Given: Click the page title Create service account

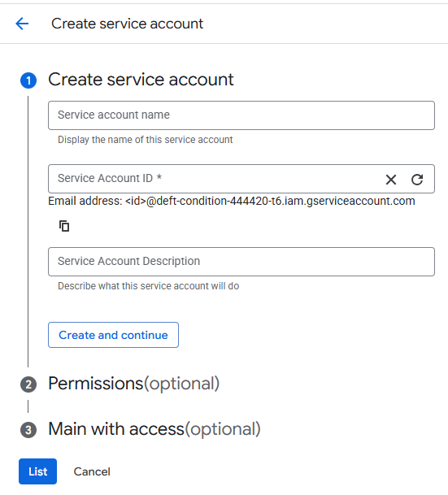Looking at the screenshot, I should (x=127, y=24).
